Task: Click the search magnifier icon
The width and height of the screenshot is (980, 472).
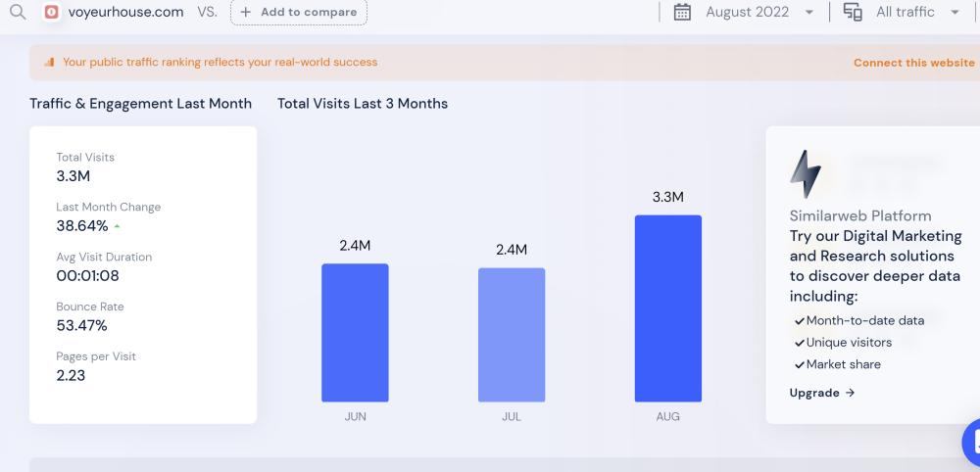Action: 18,13
